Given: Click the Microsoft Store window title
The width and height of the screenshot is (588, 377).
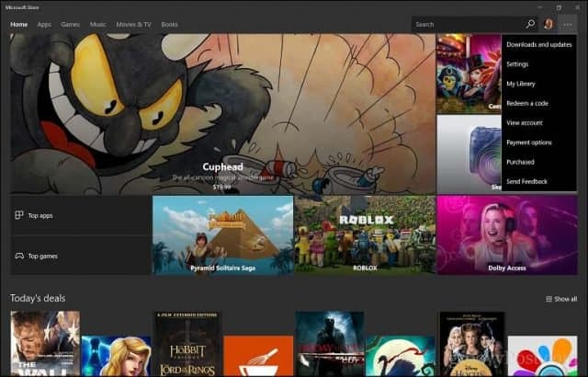Looking at the screenshot, I should tap(22, 7).
